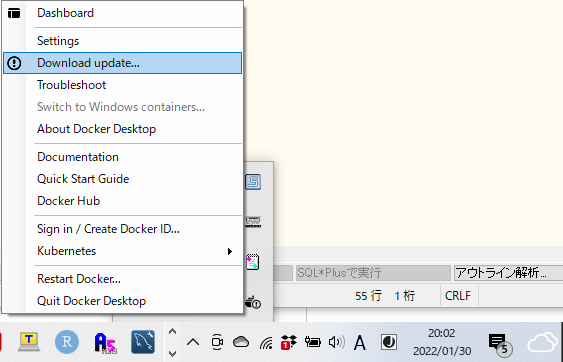Click Switch to Windows containers... entry
The image size is (563, 362).
point(122,107)
